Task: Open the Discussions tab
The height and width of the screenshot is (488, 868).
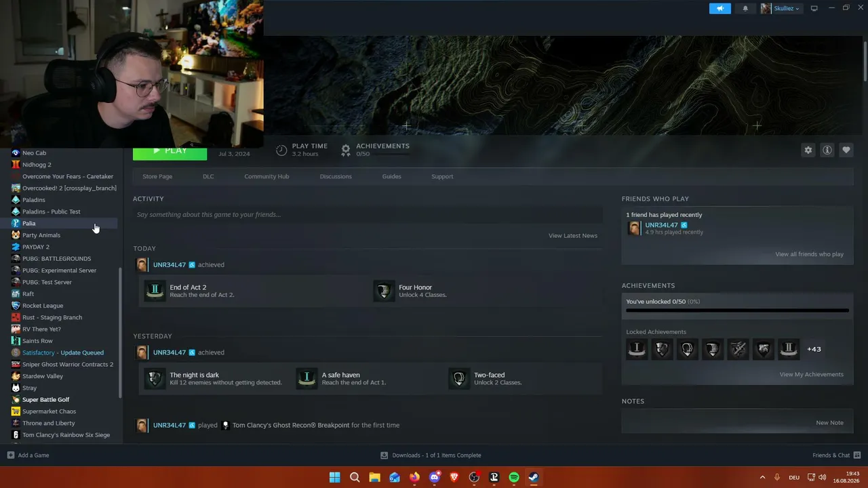Action: 336,176
